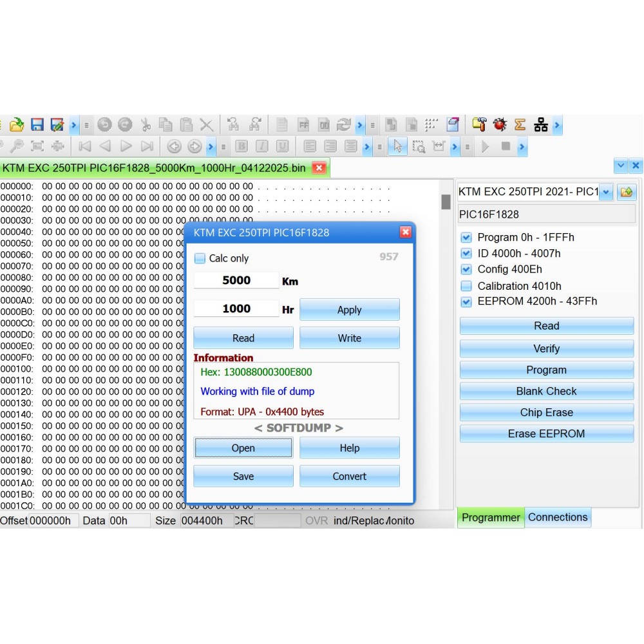Enable Calibration 4010h checkbox
Viewport: 644px width, 644px height.
pyautogui.click(x=466, y=286)
